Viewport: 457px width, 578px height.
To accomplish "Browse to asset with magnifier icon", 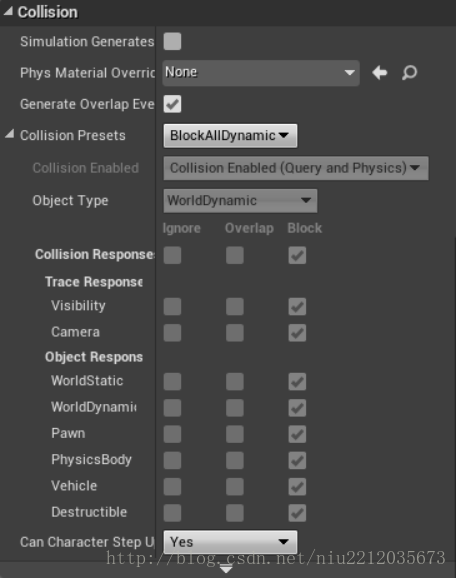I will click(x=409, y=73).
